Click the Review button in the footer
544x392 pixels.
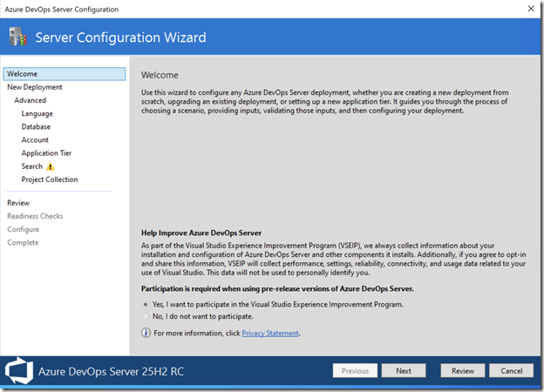(x=462, y=371)
